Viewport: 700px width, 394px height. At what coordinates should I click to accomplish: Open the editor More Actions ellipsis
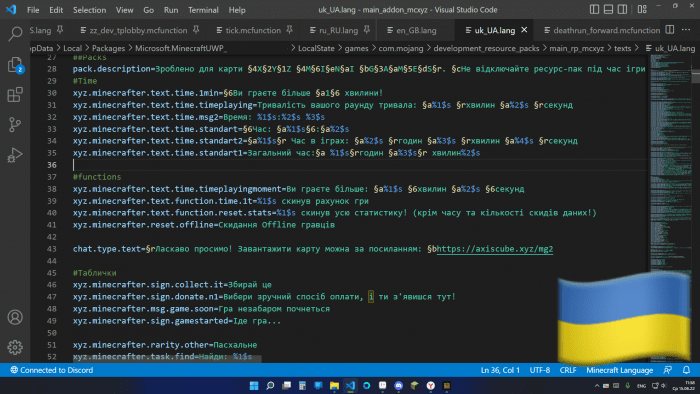[686, 30]
